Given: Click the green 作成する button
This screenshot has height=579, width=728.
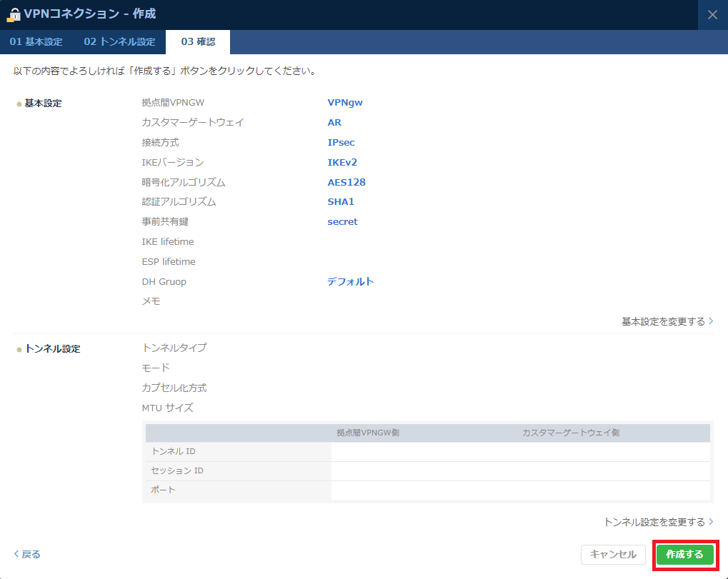Looking at the screenshot, I should 684,554.
